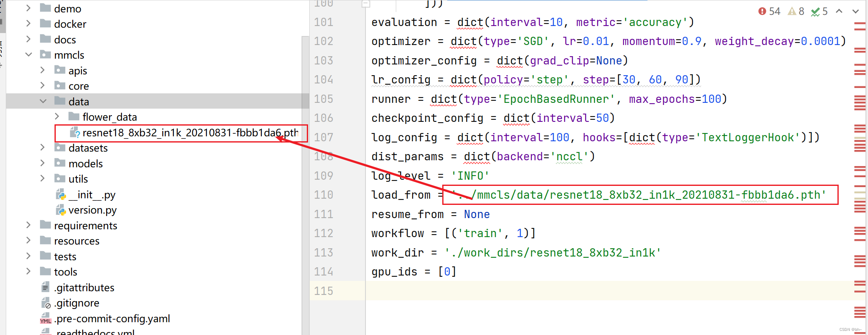Click the __init__.py Python file icon
The width and height of the screenshot is (868, 335).
tap(61, 194)
